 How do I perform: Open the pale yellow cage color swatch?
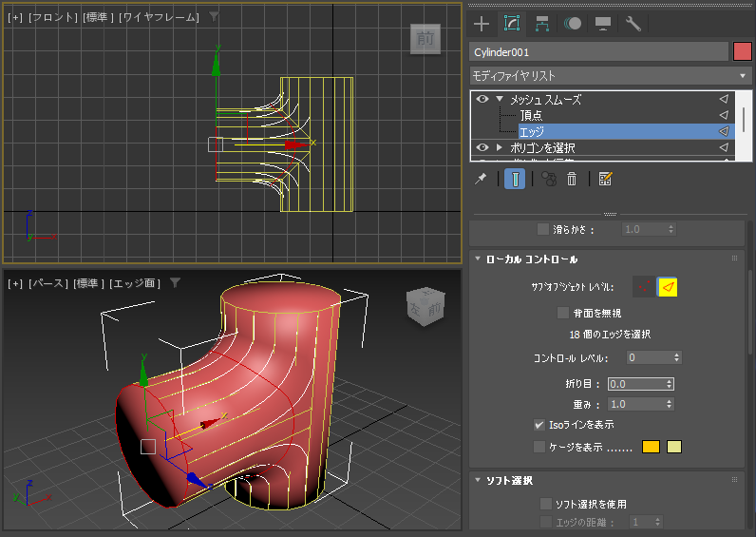coord(674,447)
